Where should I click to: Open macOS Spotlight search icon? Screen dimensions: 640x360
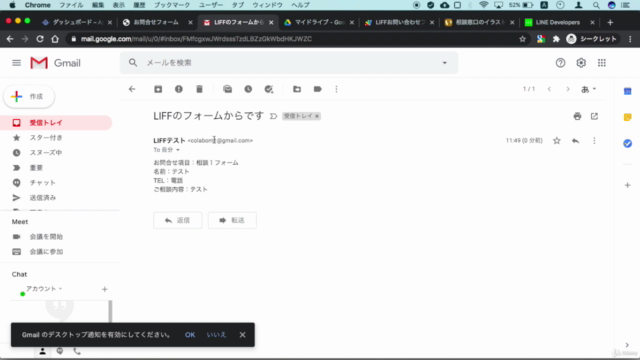tap(596, 5)
